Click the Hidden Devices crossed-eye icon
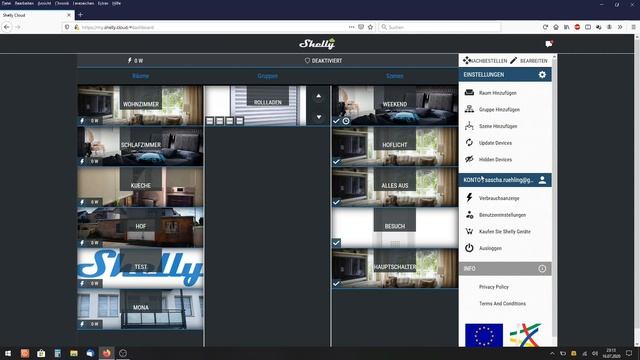Screen dimensions: 640x360 coord(469,159)
